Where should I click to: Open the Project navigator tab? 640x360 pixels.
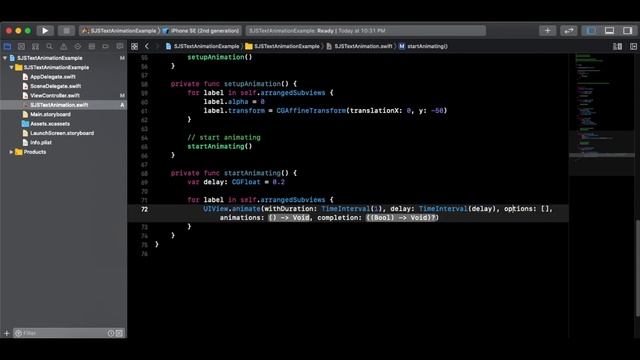coord(7,47)
